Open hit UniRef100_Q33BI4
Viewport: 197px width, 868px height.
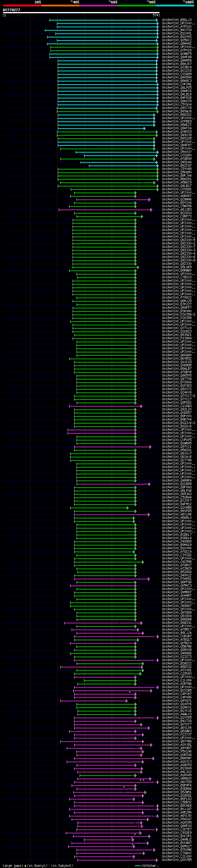coord(177,67)
